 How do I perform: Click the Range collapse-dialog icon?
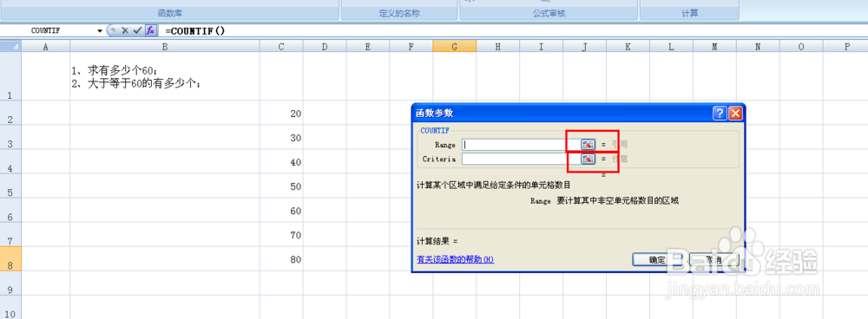click(x=588, y=144)
